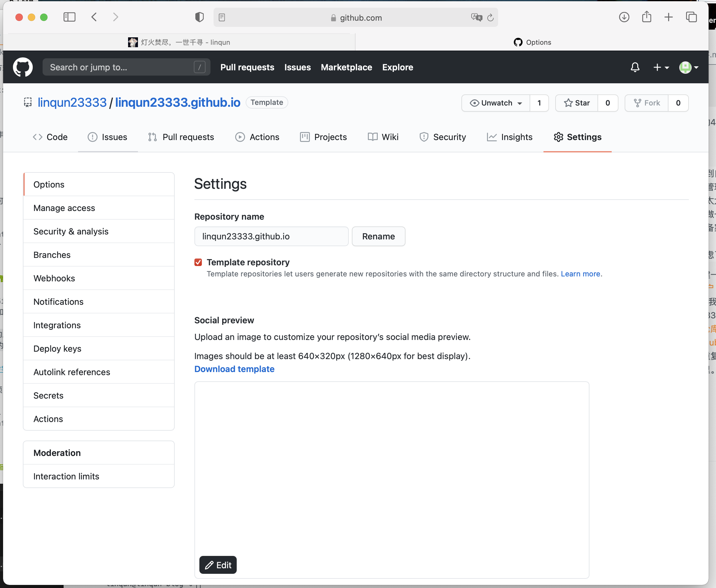Click Safari's sidebar toggle icon
The height and width of the screenshot is (588, 716).
(x=69, y=17)
